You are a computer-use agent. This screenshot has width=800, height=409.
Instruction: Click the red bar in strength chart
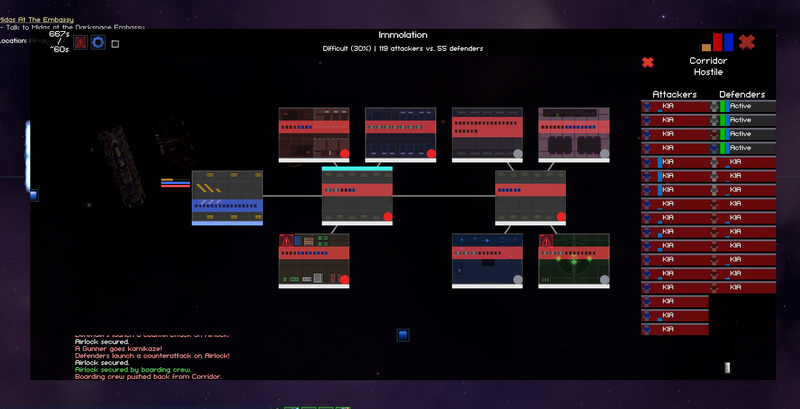(717, 42)
